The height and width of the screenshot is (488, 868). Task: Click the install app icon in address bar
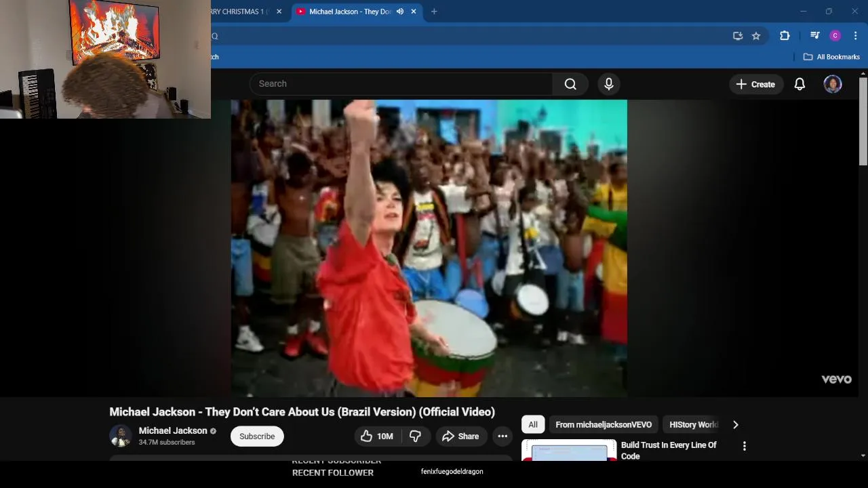[738, 36]
